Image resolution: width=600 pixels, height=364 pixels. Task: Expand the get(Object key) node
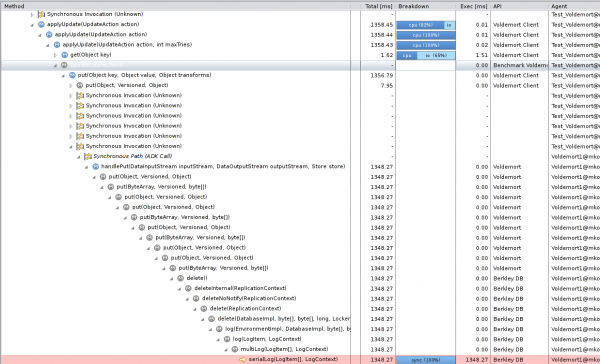[x=55, y=55]
